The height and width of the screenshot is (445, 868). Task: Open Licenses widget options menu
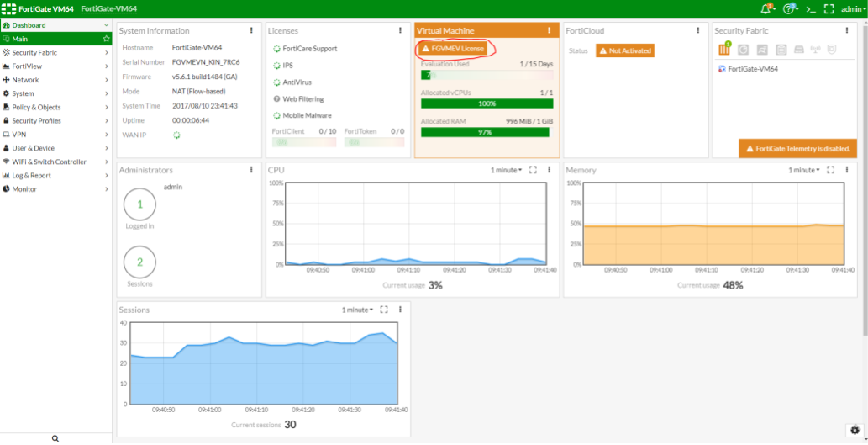(x=400, y=30)
